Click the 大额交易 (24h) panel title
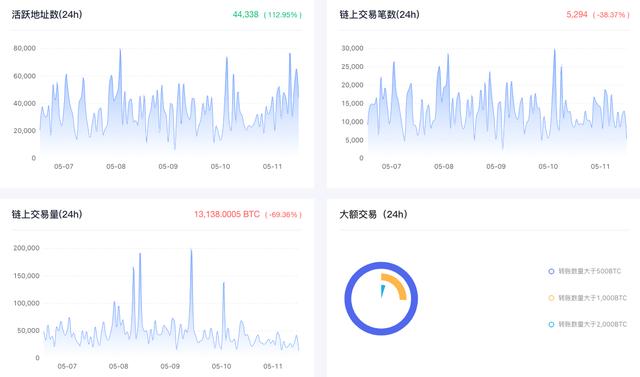Viewport: 640px width, 377px height. [373, 214]
